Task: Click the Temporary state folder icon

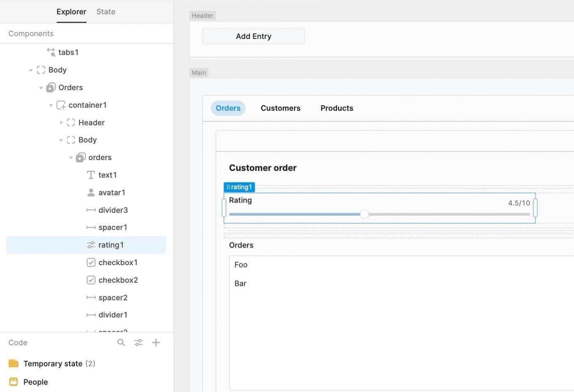Action: click(14, 363)
